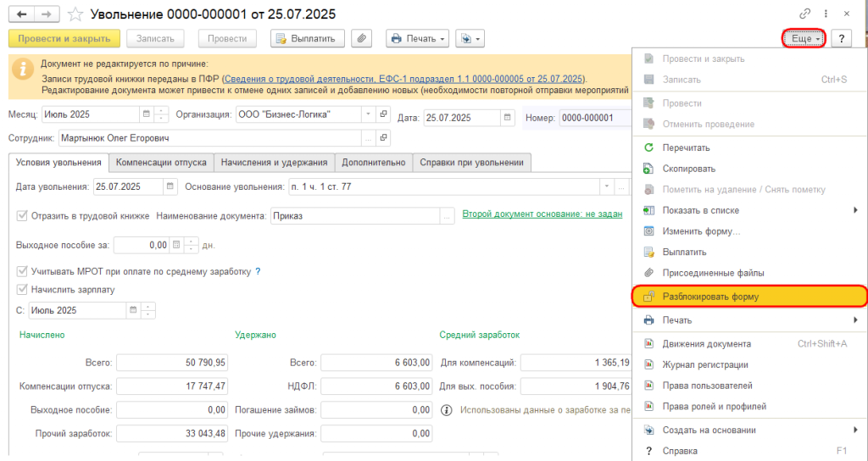Select Перечитать menu item
Viewport: 868px width, 461px height.
[x=686, y=147]
